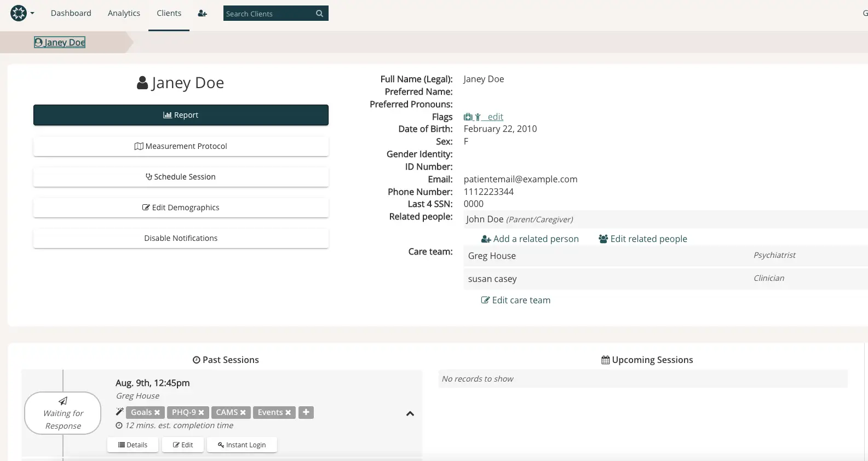Click Edit related people
This screenshot has height=461, width=868.
[x=643, y=239]
